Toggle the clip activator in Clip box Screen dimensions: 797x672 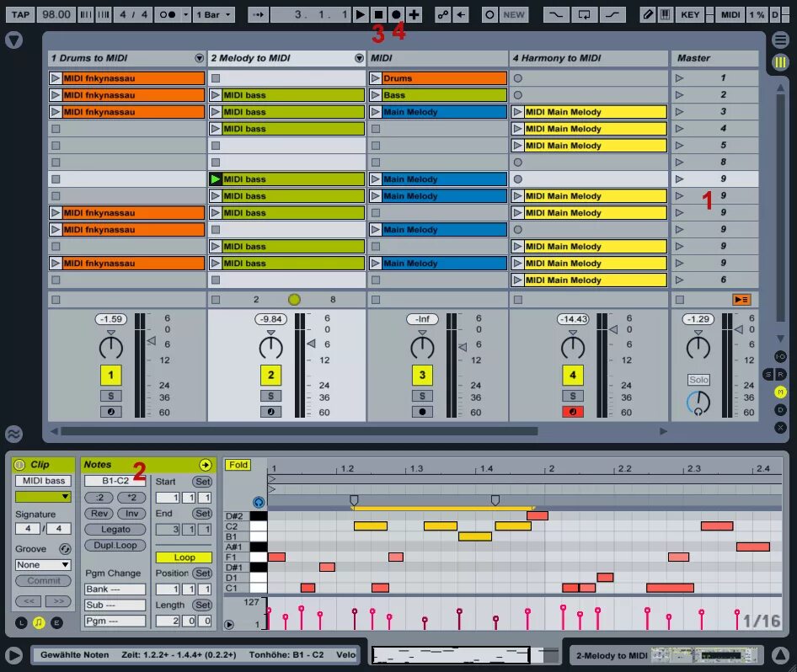(19, 465)
